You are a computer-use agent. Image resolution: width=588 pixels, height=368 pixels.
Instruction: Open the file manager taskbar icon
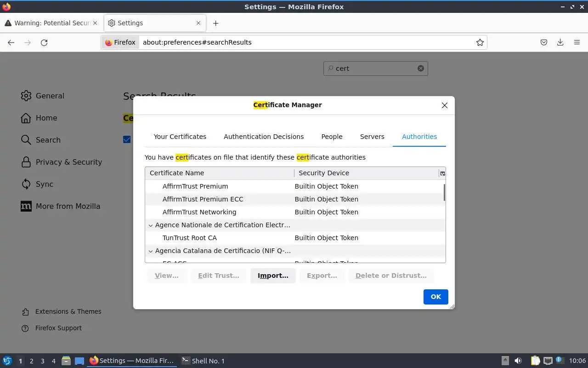[66, 361]
